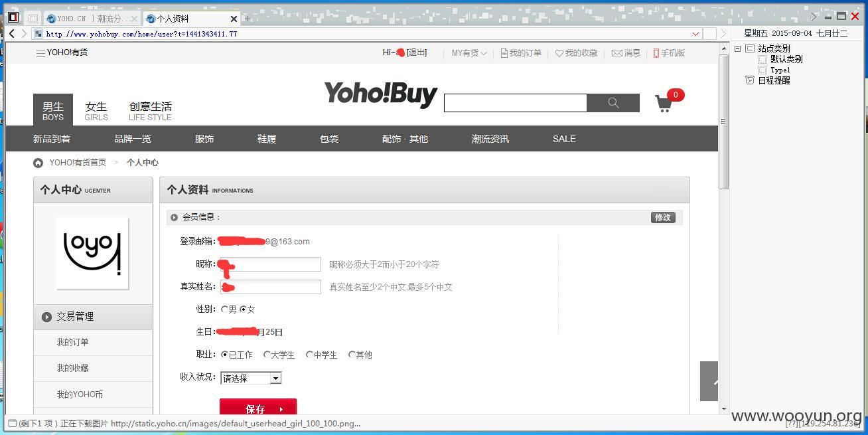Select the 男 gender radio
Image resolution: width=868 pixels, height=435 pixels.
pos(224,309)
